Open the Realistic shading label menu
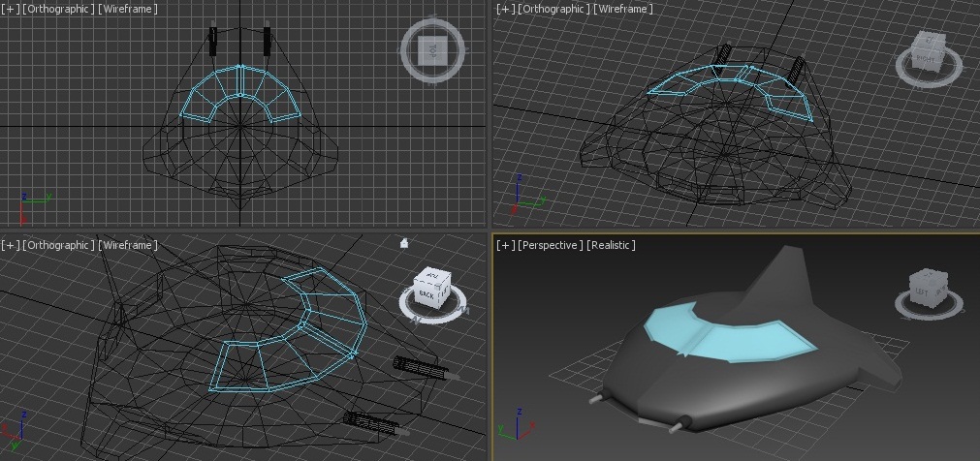The height and width of the screenshot is (461, 980). pos(611,245)
